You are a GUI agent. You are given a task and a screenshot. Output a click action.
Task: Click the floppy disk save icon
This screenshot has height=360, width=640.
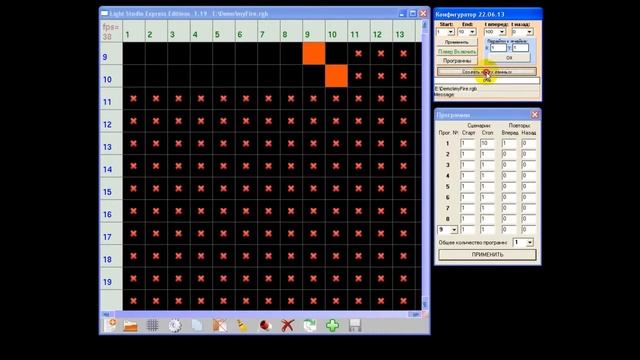(x=355, y=325)
